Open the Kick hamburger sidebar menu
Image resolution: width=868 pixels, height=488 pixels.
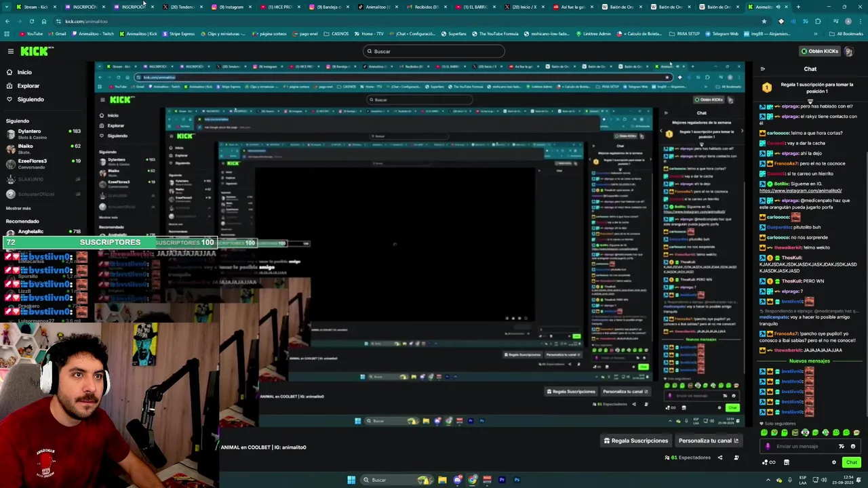tap(10, 52)
